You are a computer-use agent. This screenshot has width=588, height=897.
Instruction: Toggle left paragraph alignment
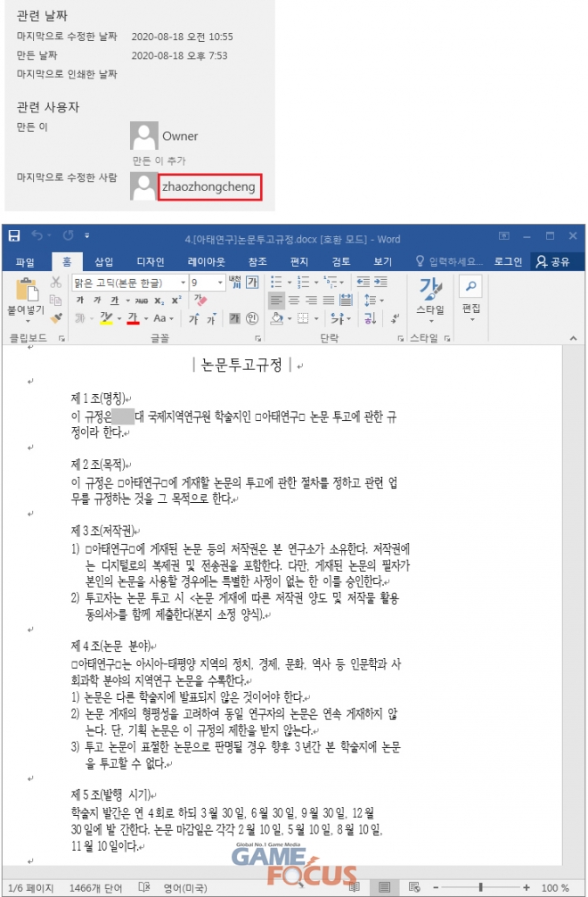point(277,300)
